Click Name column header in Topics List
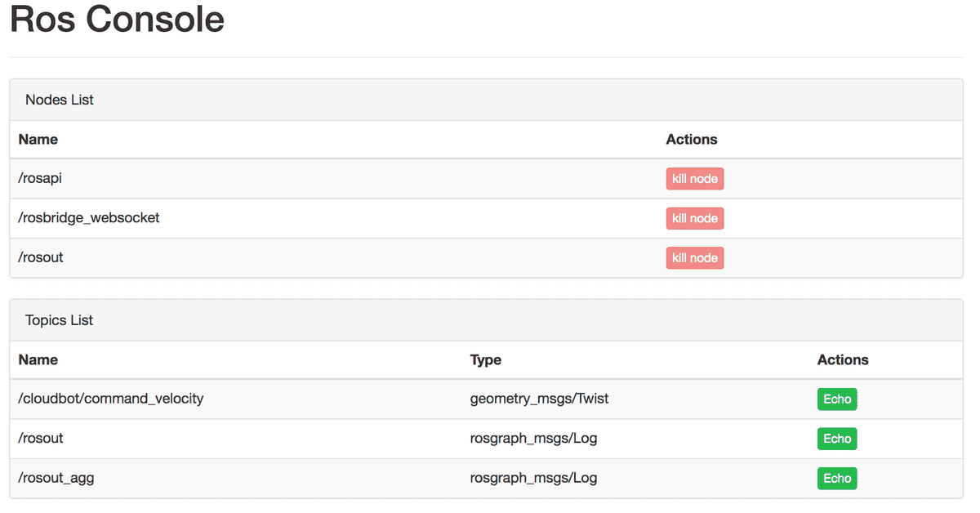Image resolution: width=980 pixels, height=513 pixels. [38, 359]
